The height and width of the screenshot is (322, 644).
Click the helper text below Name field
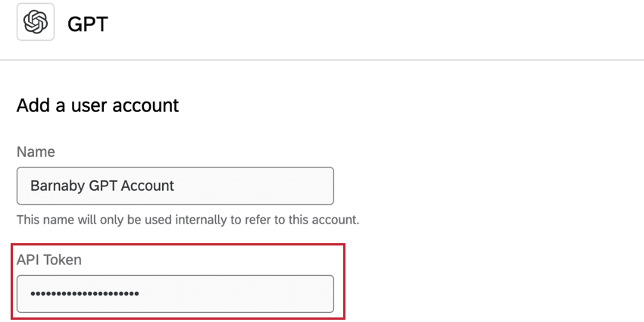coord(188,220)
